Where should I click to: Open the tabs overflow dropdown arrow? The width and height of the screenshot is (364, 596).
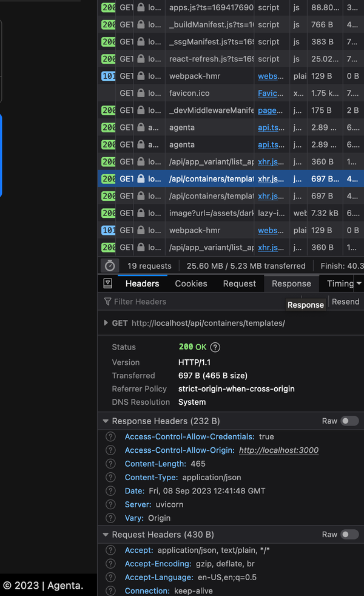click(359, 283)
